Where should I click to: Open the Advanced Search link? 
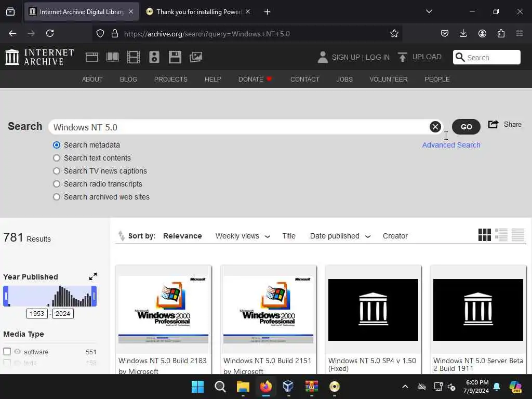click(x=451, y=145)
